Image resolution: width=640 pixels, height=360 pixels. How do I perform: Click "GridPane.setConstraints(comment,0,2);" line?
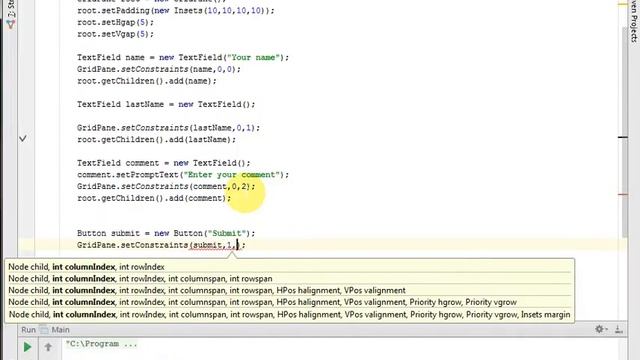[x=166, y=187]
